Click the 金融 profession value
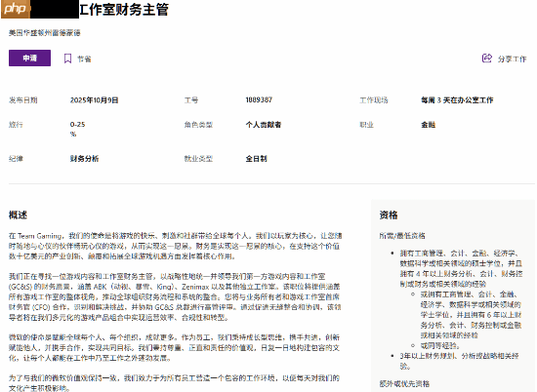This screenshot has width=537, height=392. point(428,125)
